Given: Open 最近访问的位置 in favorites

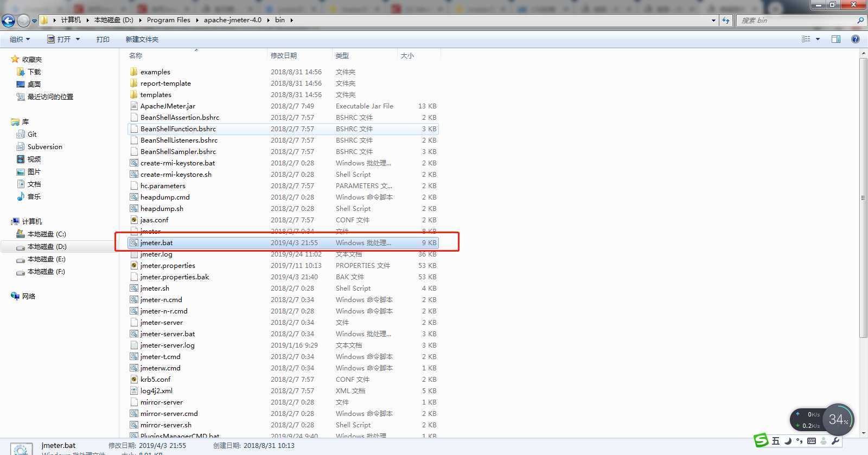Looking at the screenshot, I should [x=50, y=97].
